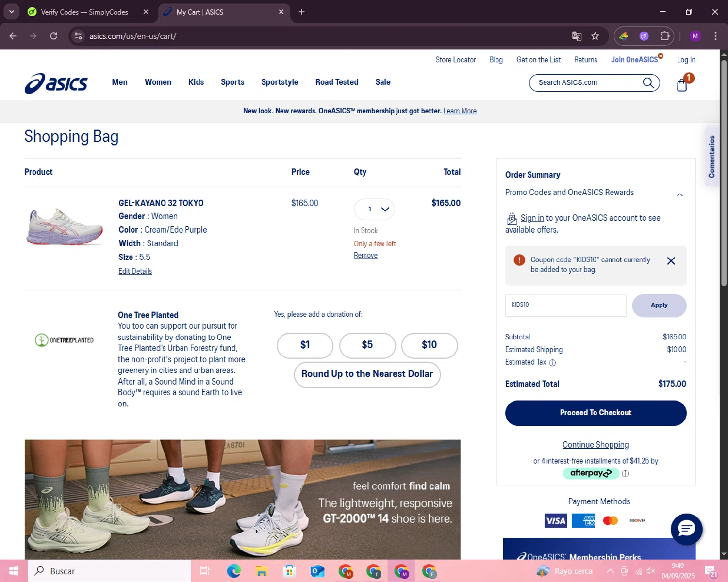
Task: Select the $10 donation option
Action: pyautogui.click(x=429, y=345)
